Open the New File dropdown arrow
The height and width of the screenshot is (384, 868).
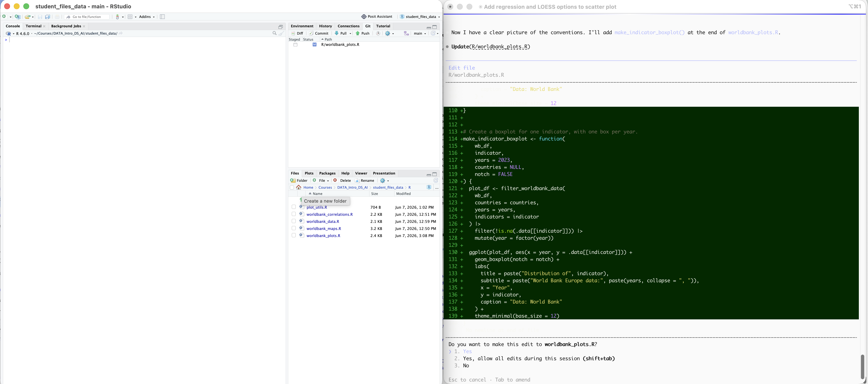10,17
